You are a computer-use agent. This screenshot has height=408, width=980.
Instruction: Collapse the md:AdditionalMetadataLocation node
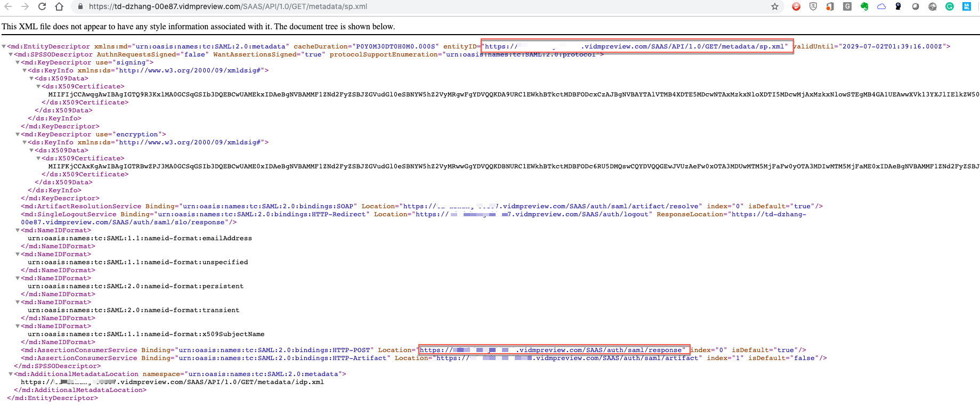coord(11,374)
